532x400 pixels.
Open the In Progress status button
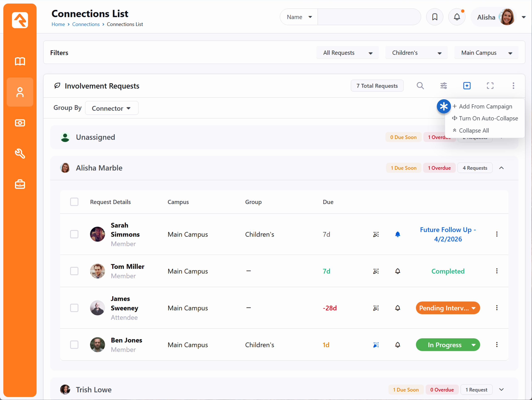tap(447, 345)
